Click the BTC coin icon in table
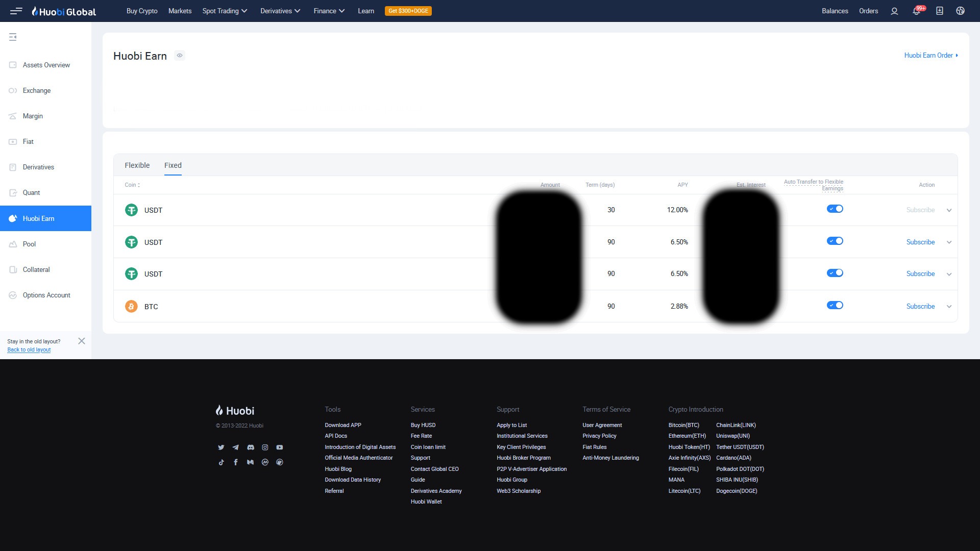Screen dimensions: 980x551 [x=131, y=306]
